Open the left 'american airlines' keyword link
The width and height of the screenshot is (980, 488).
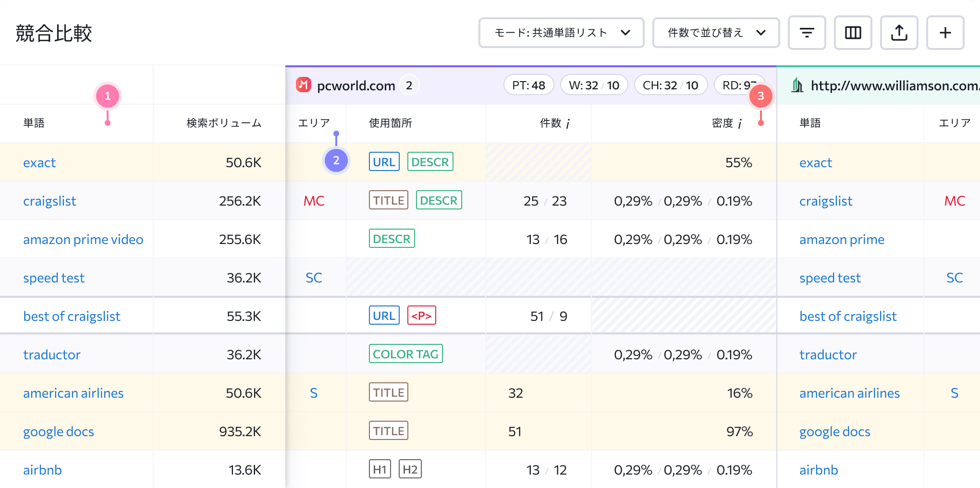click(73, 393)
